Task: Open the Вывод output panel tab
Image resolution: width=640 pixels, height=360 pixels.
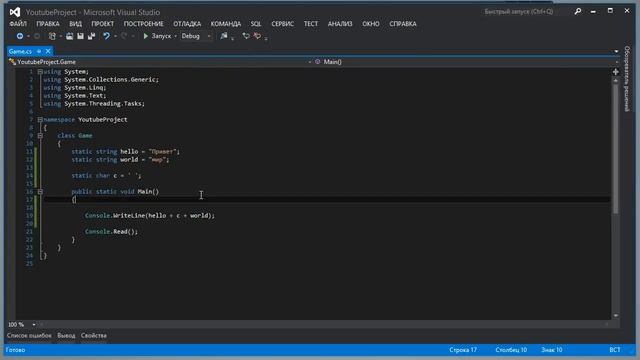Action: point(66,336)
